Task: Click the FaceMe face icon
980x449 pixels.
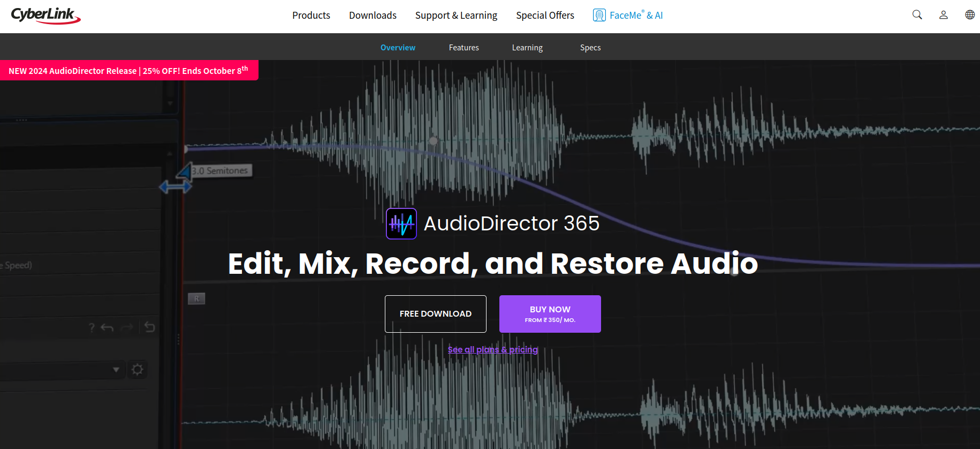Action: coord(599,15)
